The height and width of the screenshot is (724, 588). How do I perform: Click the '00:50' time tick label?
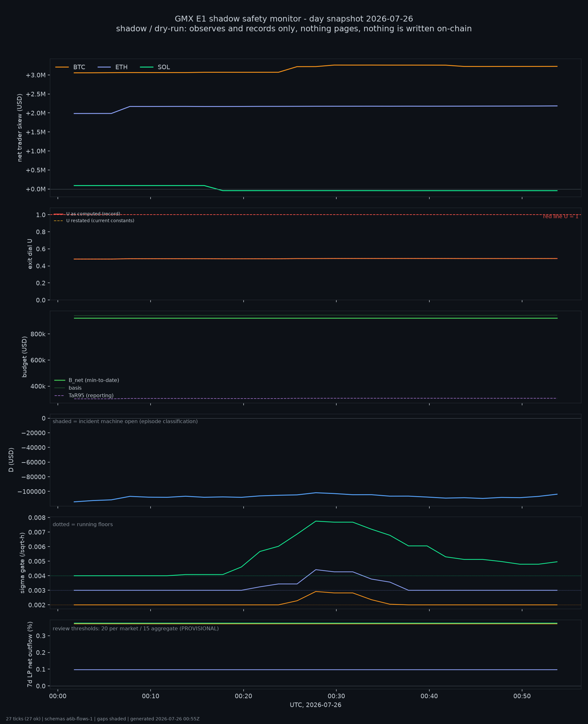pos(522,696)
